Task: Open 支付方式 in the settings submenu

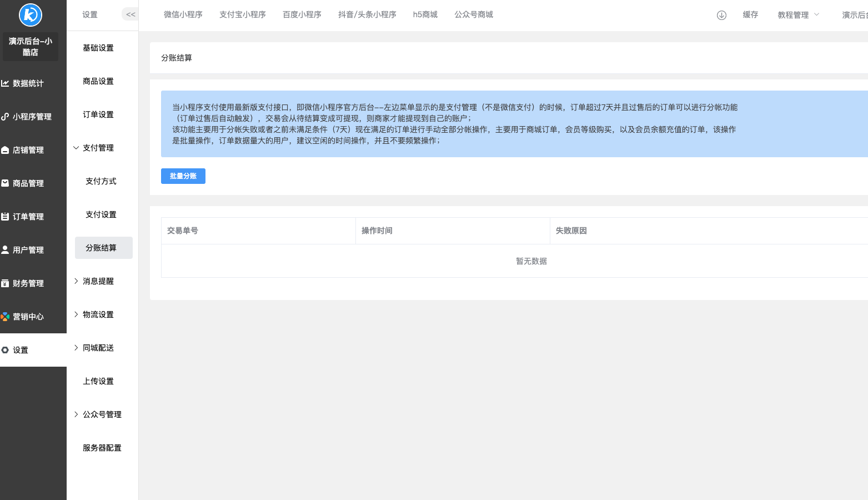Action: click(x=101, y=181)
